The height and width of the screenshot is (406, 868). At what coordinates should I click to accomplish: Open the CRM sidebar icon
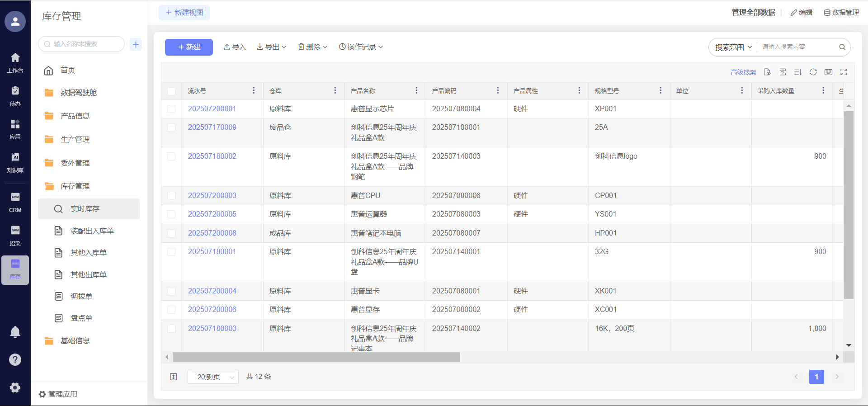[x=15, y=202]
